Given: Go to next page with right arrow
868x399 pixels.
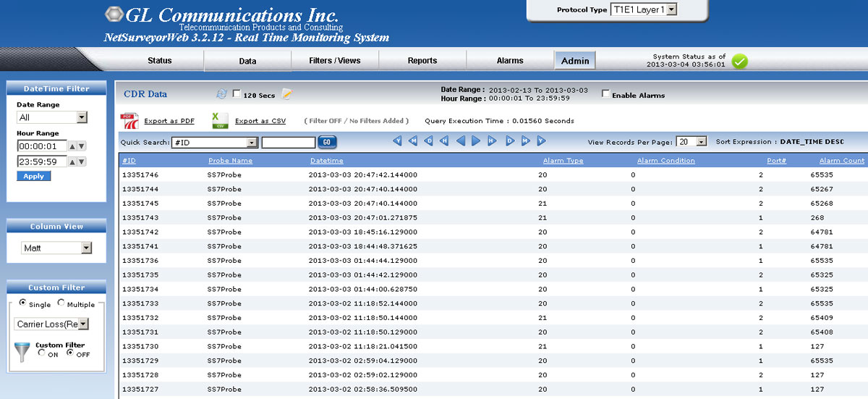Looking at the screenshot, I should click(x=476, y=141).
